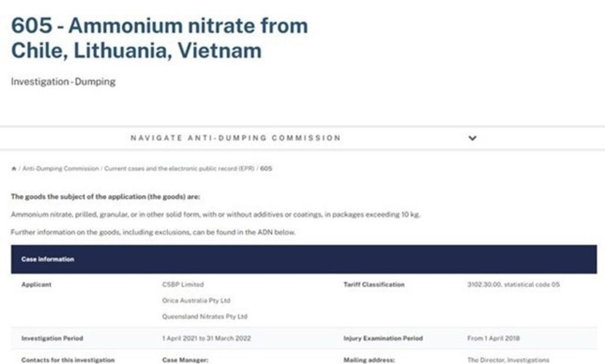Select the Investigation - Dumping subtitle
The width and height of the screenshot is (605, 364).
63,82
